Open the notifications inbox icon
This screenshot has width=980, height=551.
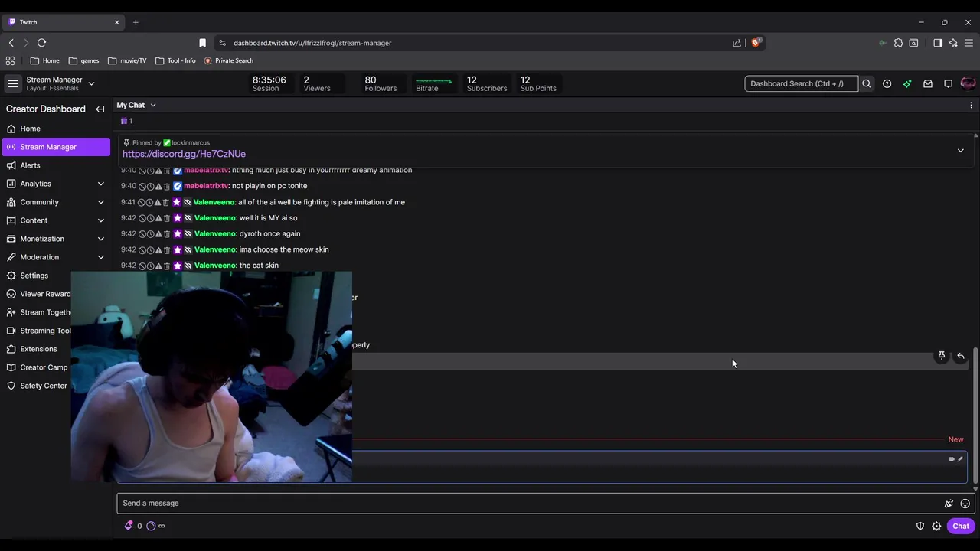tap(928, 83)
